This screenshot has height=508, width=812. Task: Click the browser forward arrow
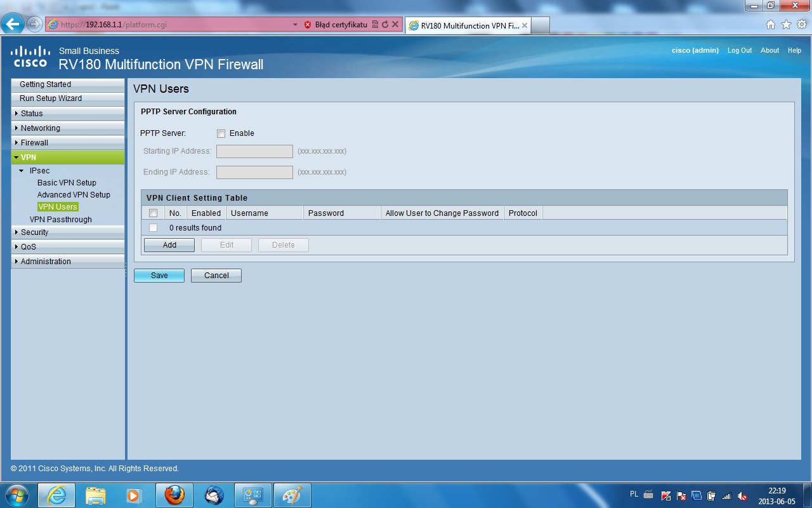click(34, 25)
